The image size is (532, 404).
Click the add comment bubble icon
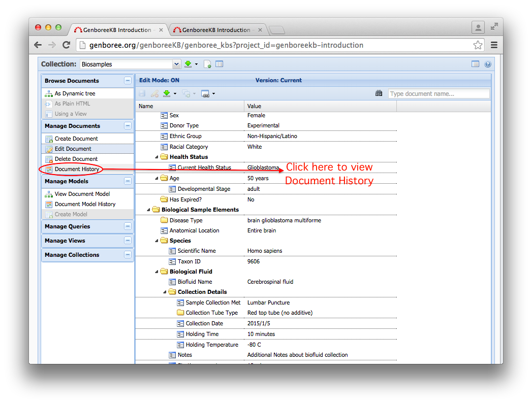(186, 93)
